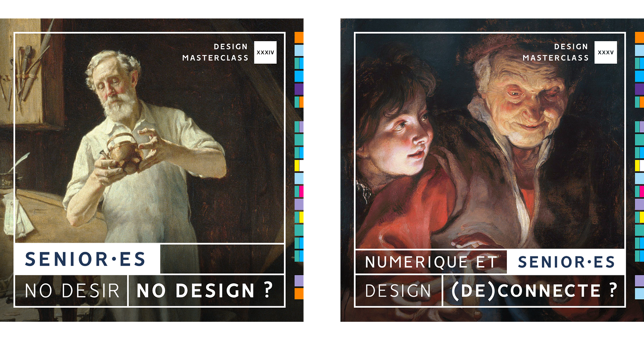Click the "(DE)CONNECTE ?" bold text

tap(533, 290)
